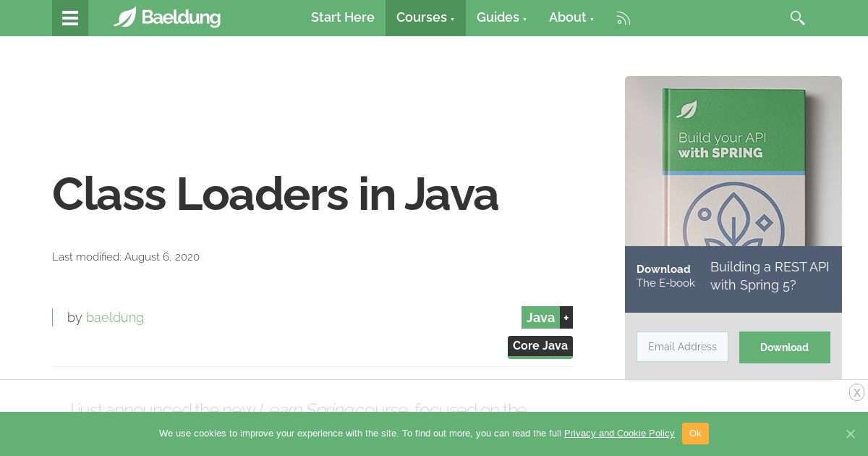This screenshot has height=456, width=868.
Task: Select the Java category tag
Action: tap(540, 317)
